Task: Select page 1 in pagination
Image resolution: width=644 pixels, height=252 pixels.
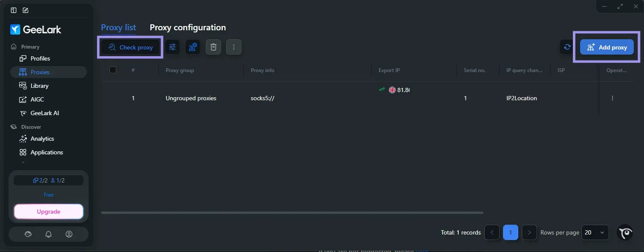Action: 510,232
